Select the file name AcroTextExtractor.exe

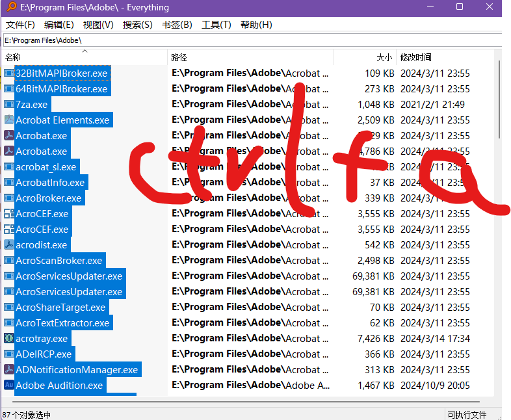click(62, 323)
